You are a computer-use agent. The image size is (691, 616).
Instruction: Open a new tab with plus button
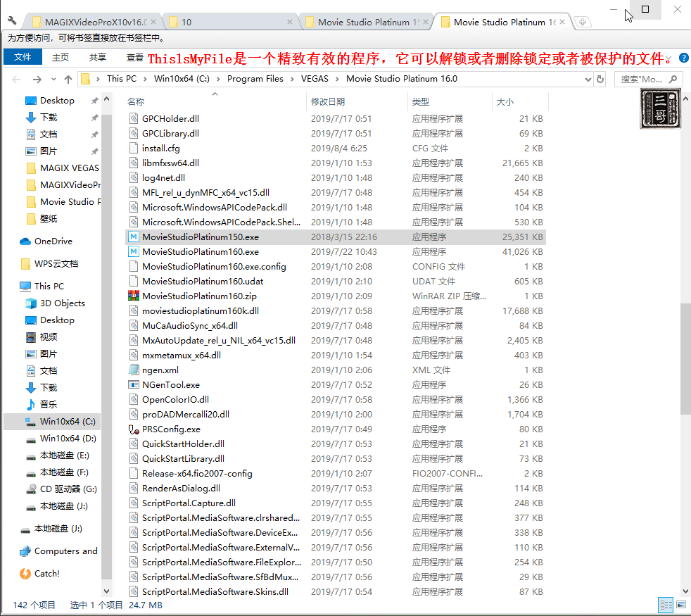(x=583, y=22)
